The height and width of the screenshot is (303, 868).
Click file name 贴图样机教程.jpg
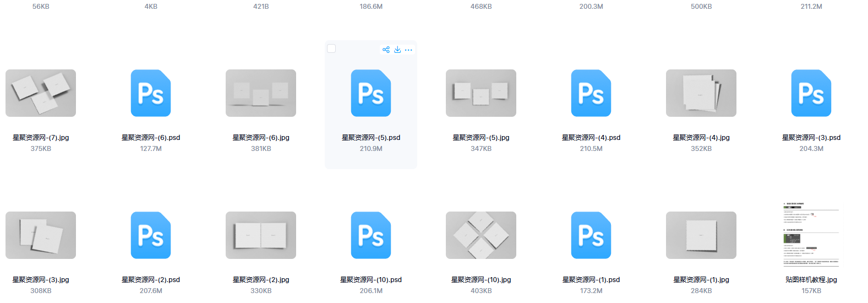(x=811, y=280)
